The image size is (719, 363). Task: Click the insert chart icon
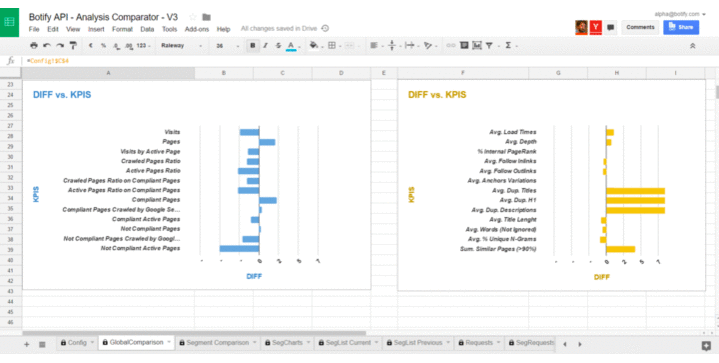pos(477,45)
